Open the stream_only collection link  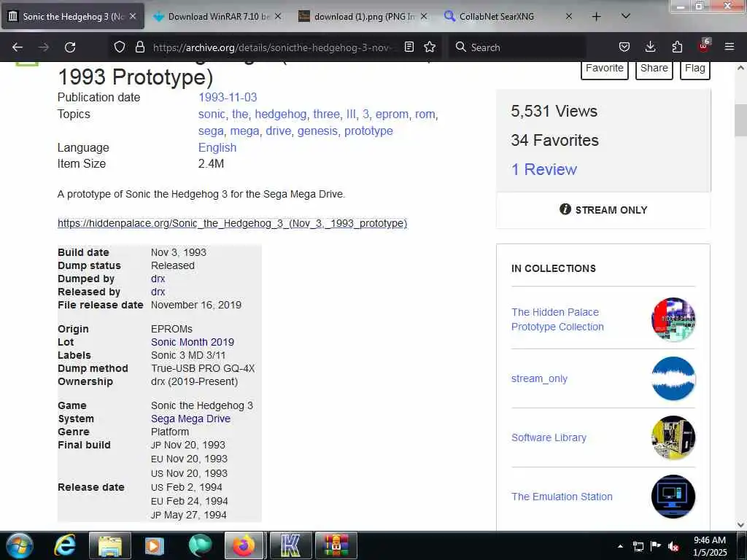pyautogui.click(x=539, y=378)
